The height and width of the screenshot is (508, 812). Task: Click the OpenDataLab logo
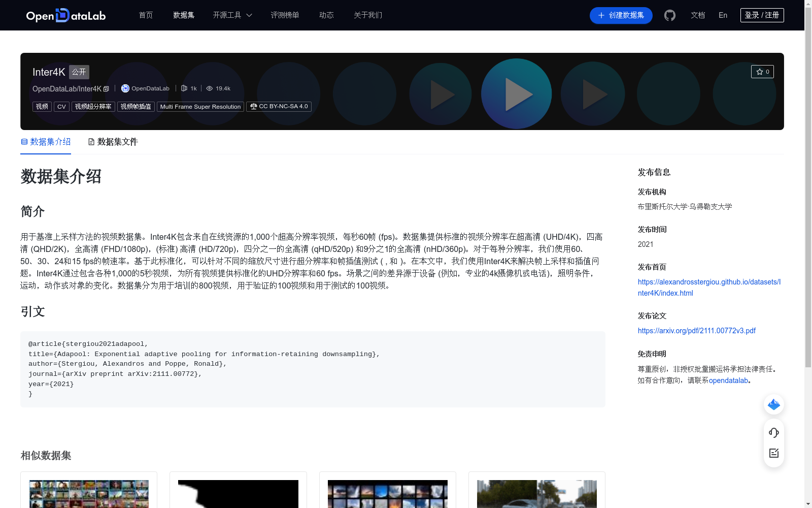[66, 15]
